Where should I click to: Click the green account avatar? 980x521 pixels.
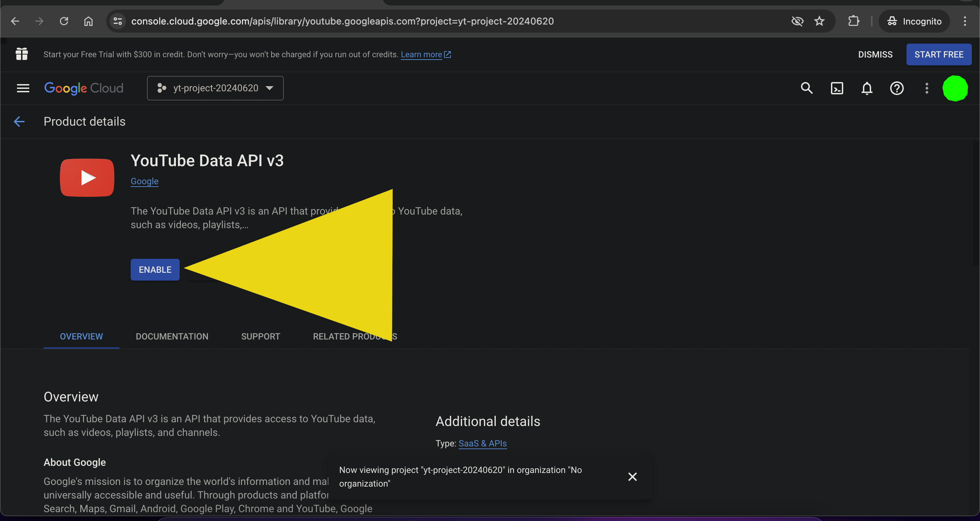[955, 88]
